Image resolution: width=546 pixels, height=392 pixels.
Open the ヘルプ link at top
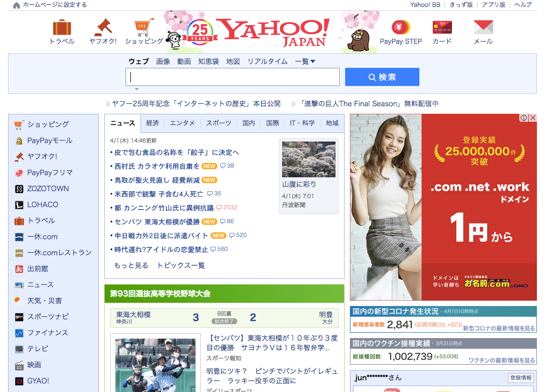[x=523, y=5]
